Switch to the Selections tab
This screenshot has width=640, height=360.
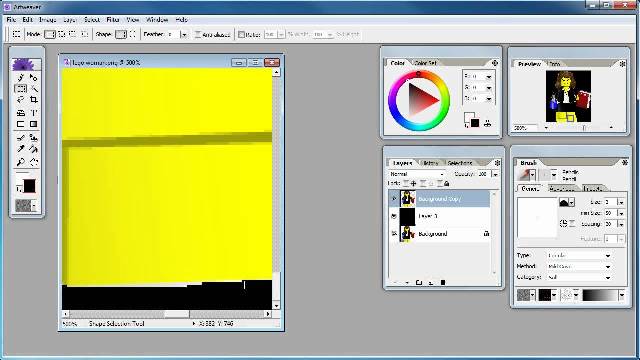[x=460, y=163]
